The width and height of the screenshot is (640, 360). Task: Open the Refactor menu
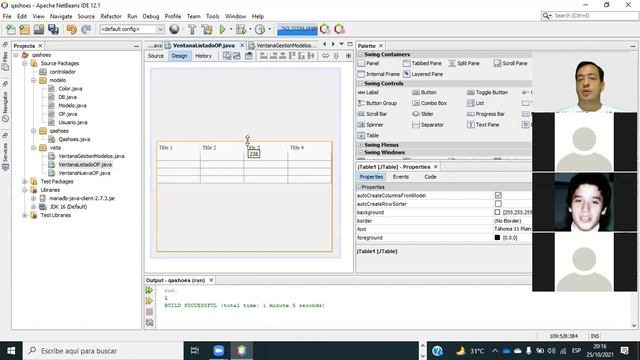click(x=111, y=16)
